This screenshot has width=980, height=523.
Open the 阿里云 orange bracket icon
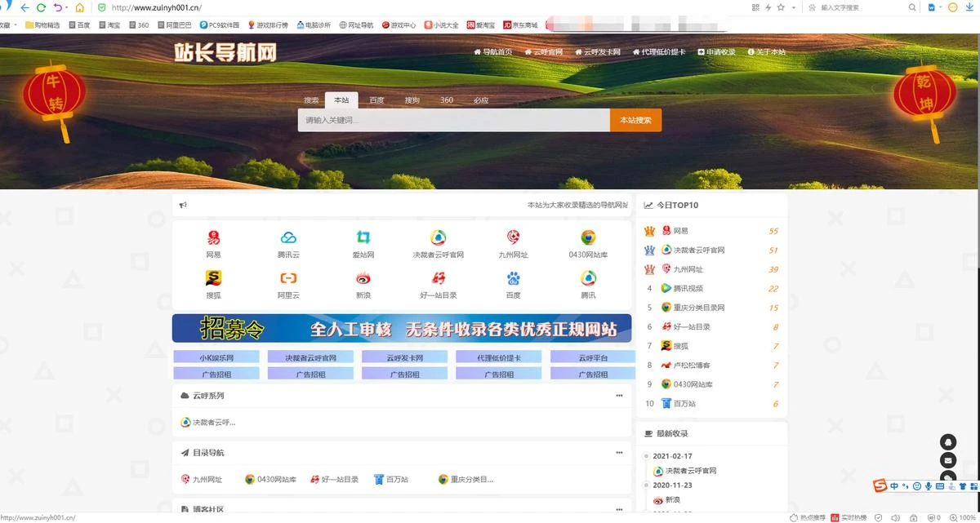[288, 278]
